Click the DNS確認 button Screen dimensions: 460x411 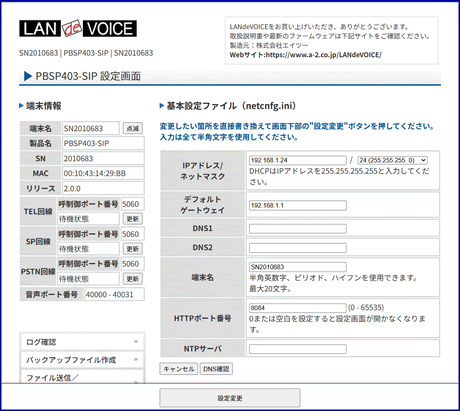[216, 369]
